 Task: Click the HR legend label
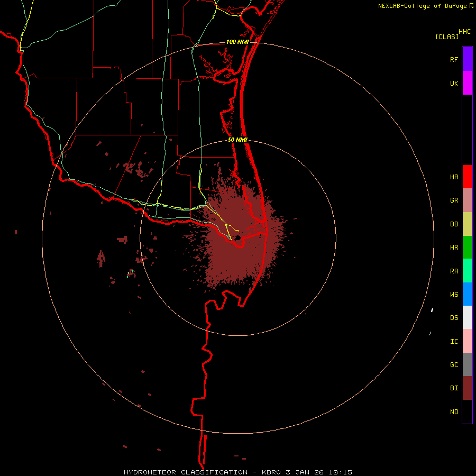[x=454, y=248]
